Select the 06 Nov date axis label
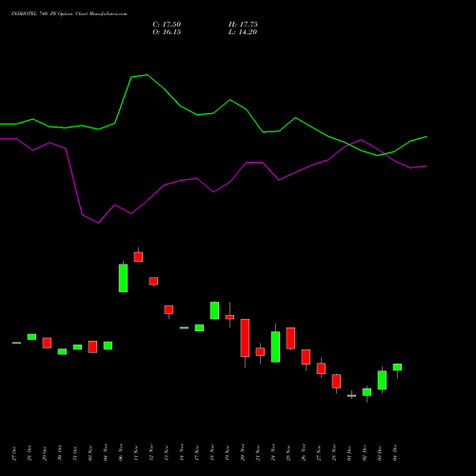 (121, 452)
